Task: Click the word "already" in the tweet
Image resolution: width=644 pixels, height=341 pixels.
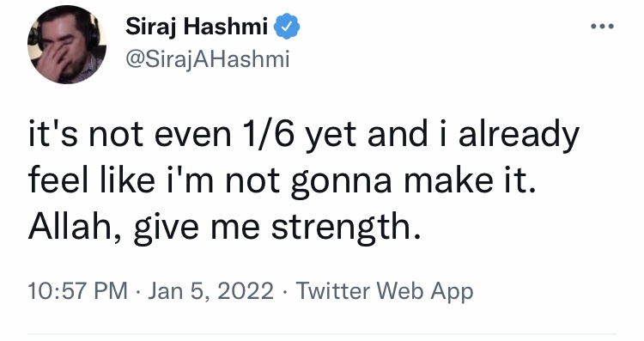Action: tap(519, 135)
